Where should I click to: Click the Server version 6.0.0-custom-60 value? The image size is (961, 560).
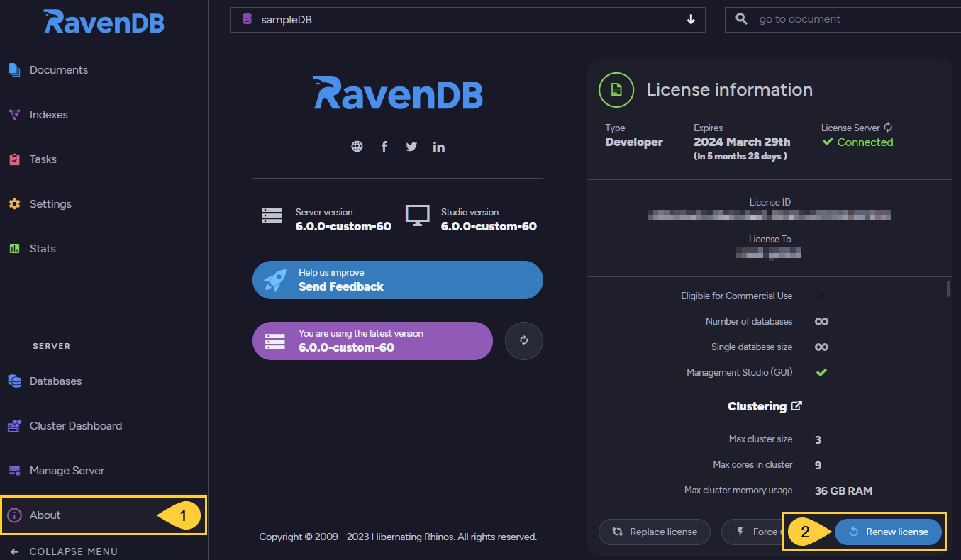(343, 227)
